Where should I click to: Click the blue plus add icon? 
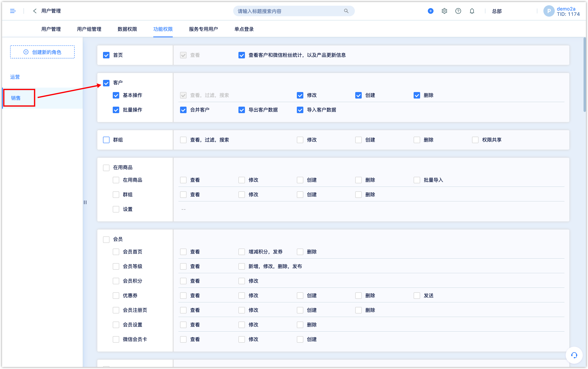pyautogui.click(x=430, y=11)
